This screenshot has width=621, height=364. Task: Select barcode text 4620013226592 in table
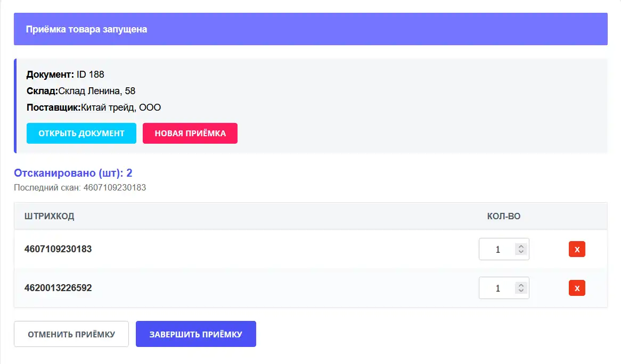point(58,288)
